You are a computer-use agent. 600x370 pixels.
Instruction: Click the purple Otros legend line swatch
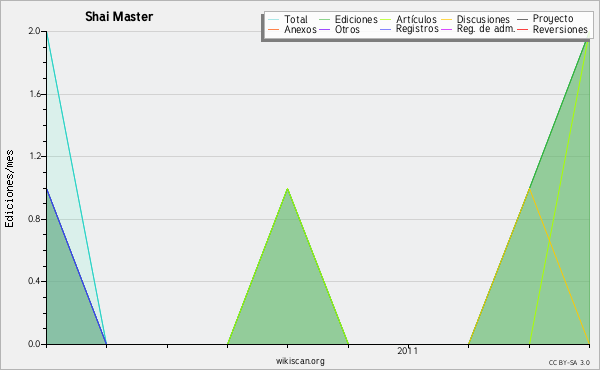(324, 29)
